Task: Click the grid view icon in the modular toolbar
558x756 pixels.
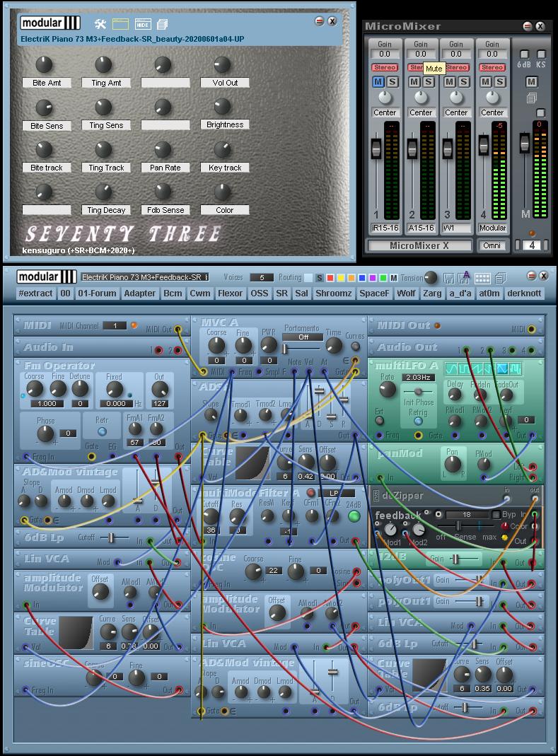Action: (x=482, y=278)
